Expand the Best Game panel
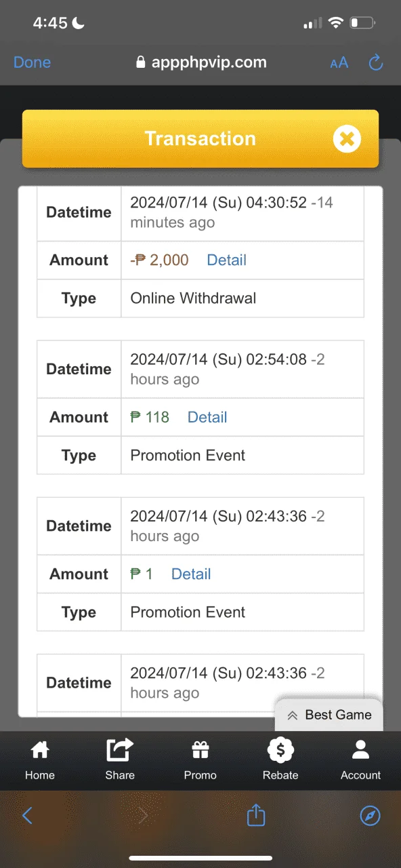This screenshot has width=401, height=868. click(329, 715)
